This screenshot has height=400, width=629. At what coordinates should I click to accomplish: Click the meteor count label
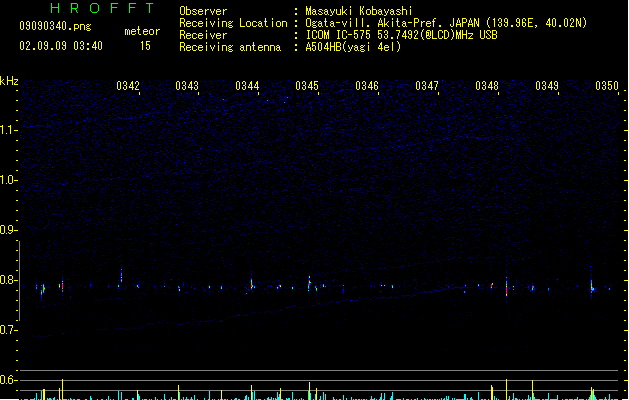pos(142,31)
